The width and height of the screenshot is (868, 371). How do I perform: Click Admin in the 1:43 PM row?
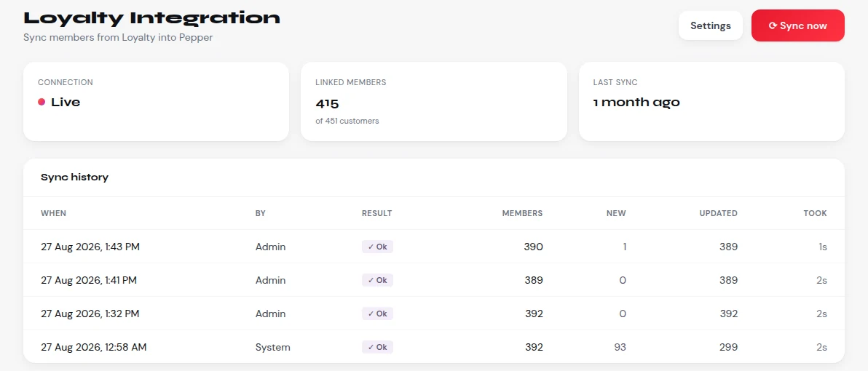(271, 247)
